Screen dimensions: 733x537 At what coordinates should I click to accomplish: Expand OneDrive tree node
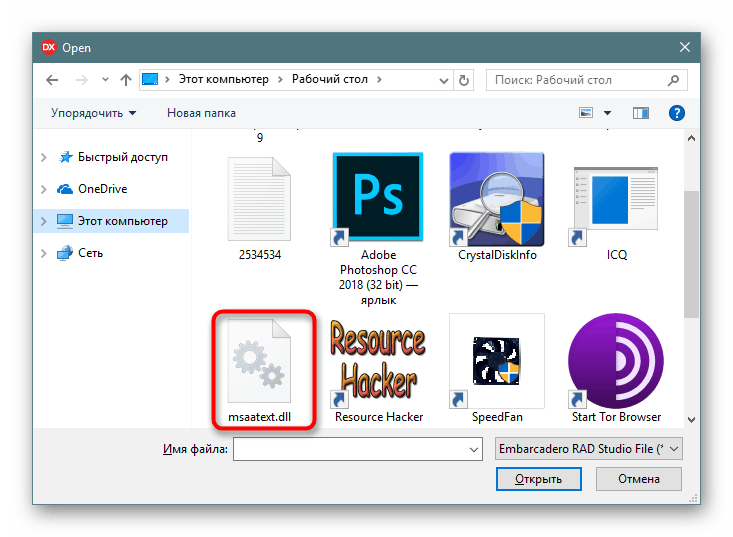point(44,189)
